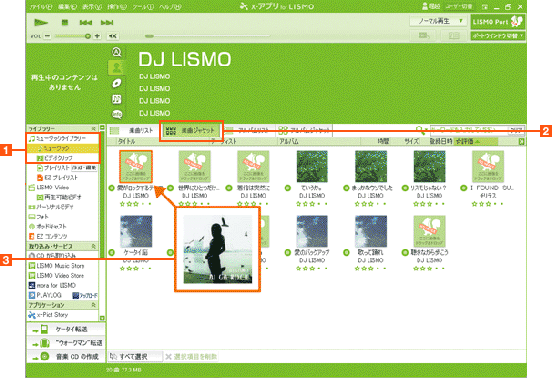The height and width of the screenshot is (378, 552).
Task: Open the LISMO Music Store link
Action: click(56, 266)
